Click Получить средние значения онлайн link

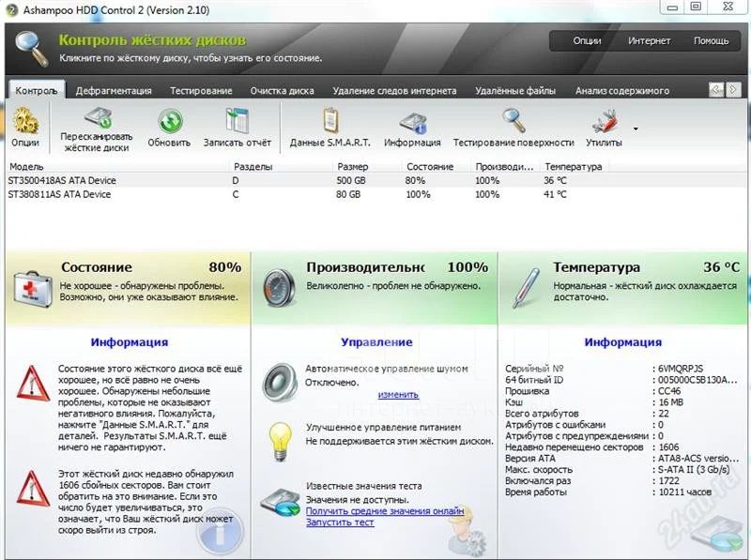385,511
